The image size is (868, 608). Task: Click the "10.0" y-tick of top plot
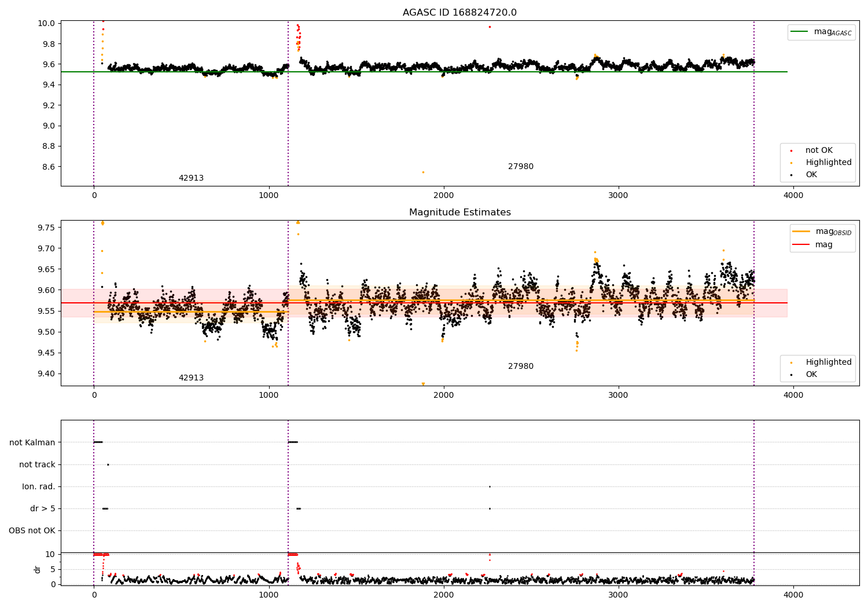[48, 24]
